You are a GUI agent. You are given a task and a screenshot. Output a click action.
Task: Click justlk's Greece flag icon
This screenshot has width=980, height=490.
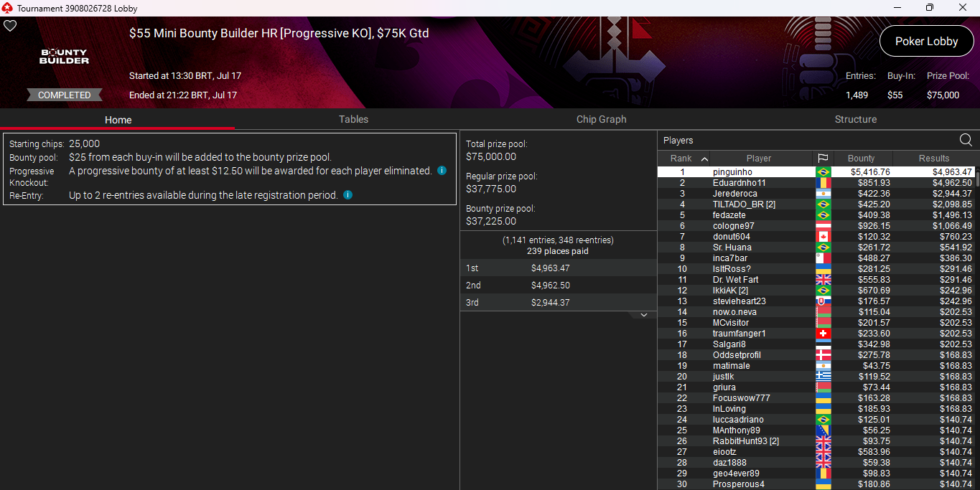pyautogui.click(x=823, y=377)
